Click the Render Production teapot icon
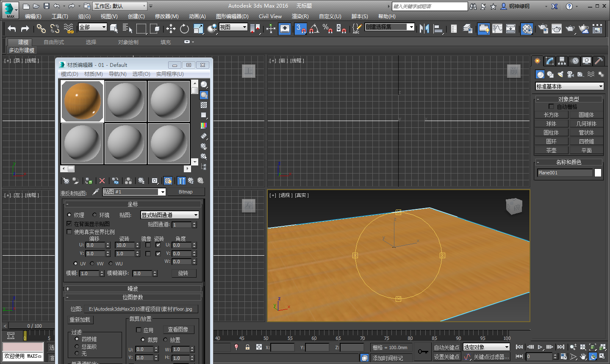 pyautogui.click(x=570, y=28)
